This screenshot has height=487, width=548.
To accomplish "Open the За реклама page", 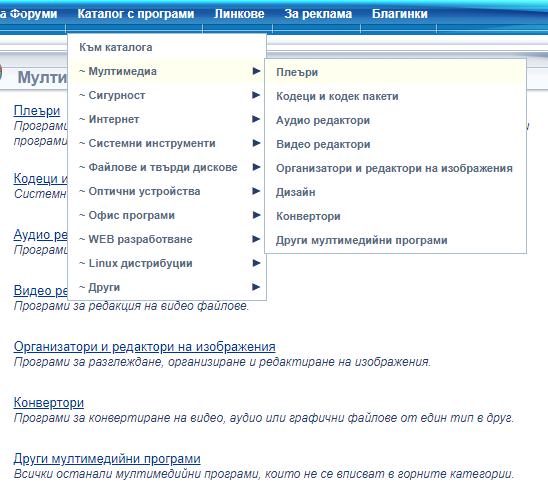I will point(318,14).
